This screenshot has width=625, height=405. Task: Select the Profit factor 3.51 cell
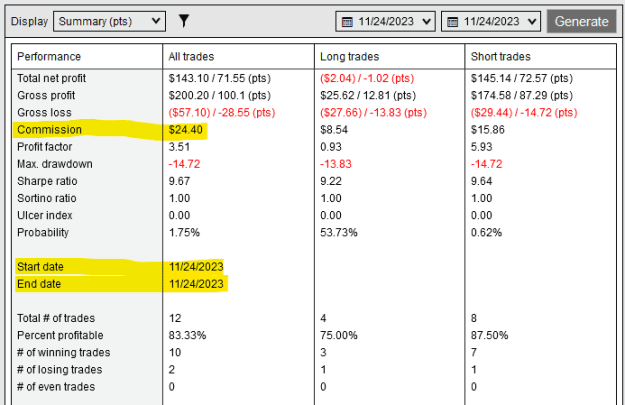tap(179, 147)
